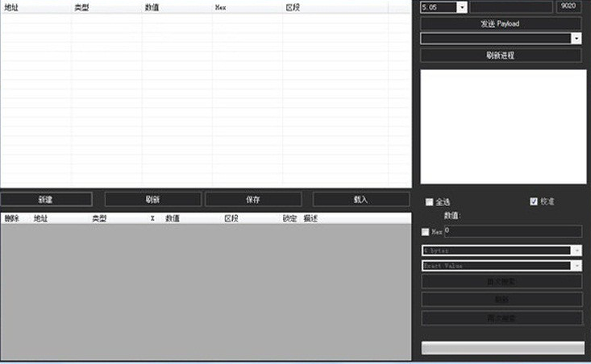Tick the 全选 checkbox
The width and height of the screenshot is (591, 364).
click(429, 202)
